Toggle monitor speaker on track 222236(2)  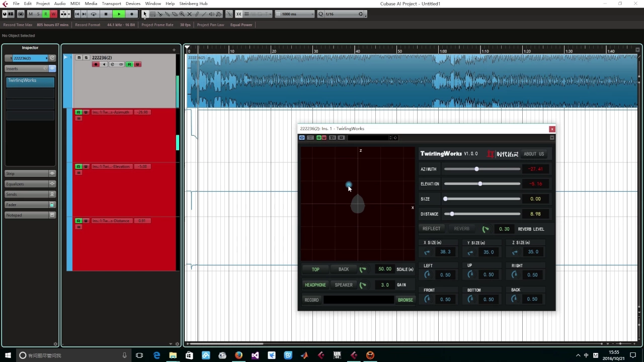[104, 64]
